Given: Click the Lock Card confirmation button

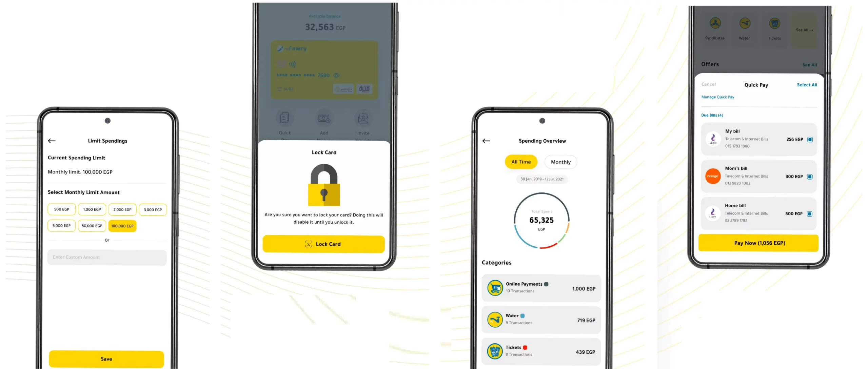Looking at the screenshot, I should tap(323, 243).
